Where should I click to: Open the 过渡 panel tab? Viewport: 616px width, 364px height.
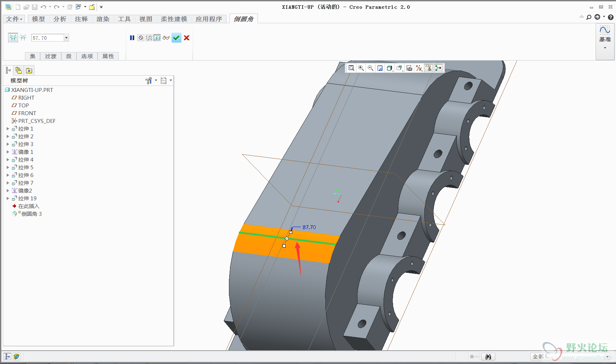pos(51,56)
